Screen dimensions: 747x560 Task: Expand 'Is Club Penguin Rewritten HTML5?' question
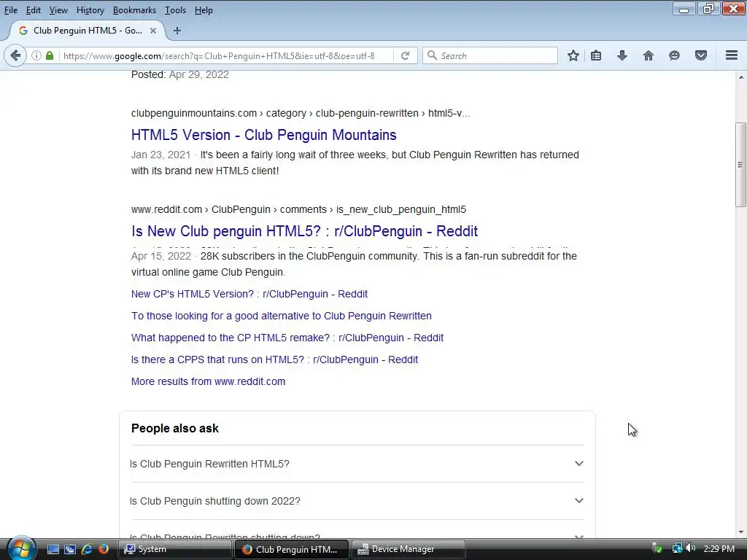(x=357, y=464)
